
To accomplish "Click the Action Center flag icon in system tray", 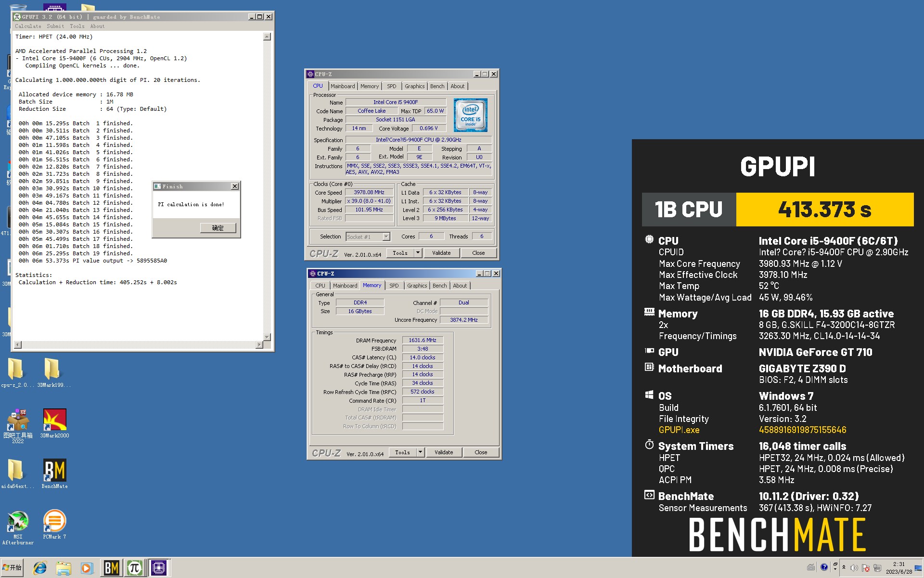I will (866, 568).
